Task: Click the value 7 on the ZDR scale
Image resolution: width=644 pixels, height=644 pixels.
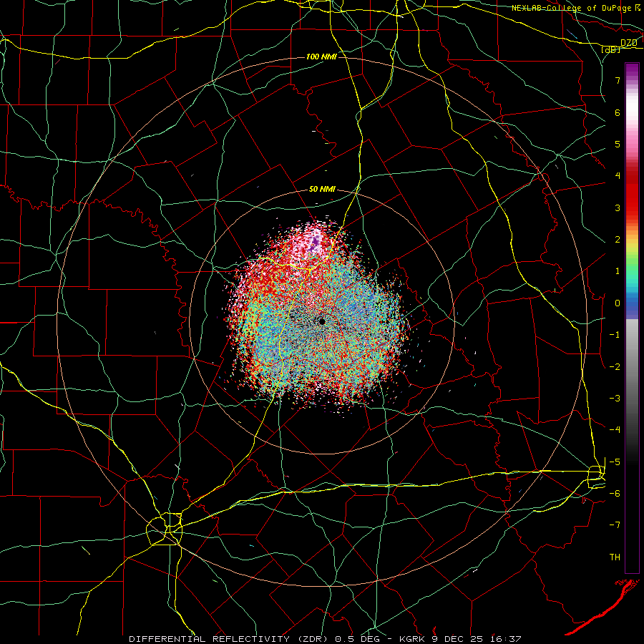Action: tap(618, 80)
